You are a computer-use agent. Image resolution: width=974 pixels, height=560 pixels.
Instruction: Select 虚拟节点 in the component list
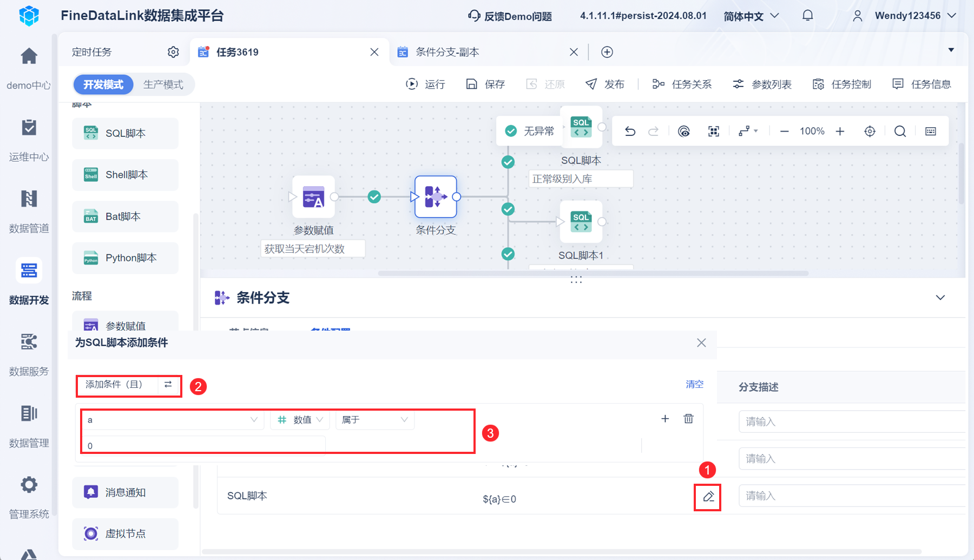[125, 534]
